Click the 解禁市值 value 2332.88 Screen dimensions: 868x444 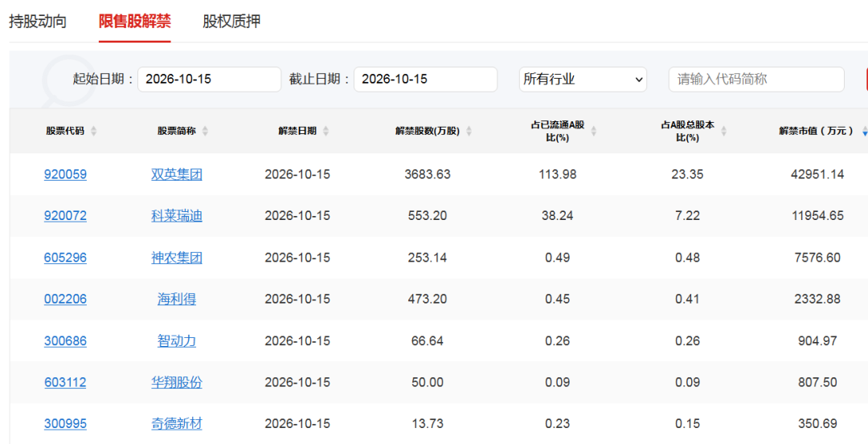[817, 299]
